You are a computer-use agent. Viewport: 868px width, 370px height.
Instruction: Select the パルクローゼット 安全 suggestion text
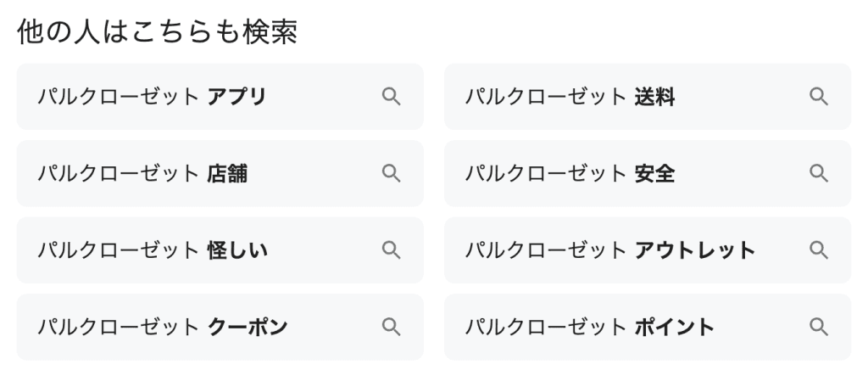tap(570, 174)
